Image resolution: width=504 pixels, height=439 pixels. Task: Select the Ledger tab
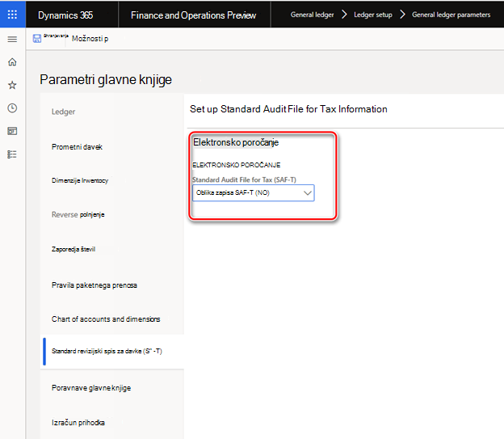[63, 112]
